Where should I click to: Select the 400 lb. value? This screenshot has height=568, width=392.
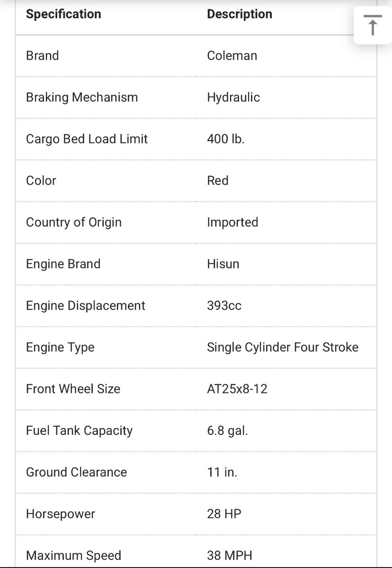click(x=225, y=139)
